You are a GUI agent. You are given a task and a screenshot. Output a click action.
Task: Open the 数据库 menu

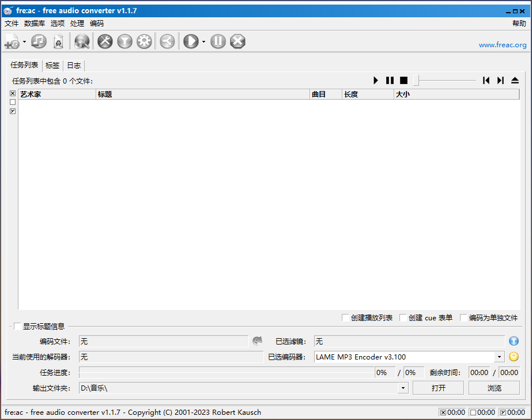(35, 24)
